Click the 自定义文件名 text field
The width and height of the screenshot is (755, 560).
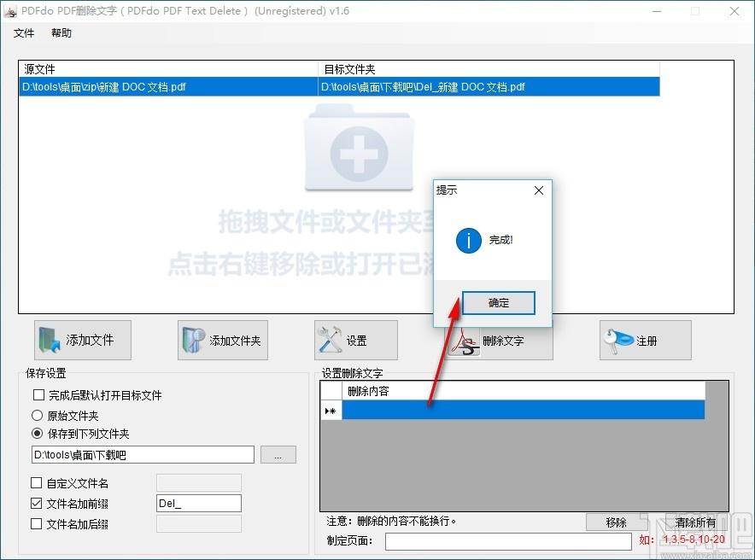(199, 482)
